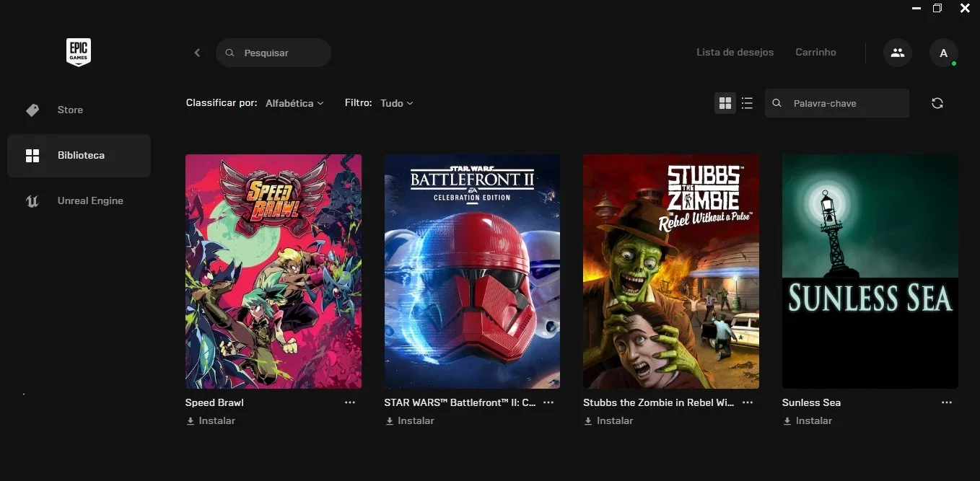
Task: Click the Biblioteca grid icon
Action: click(32, 155)
